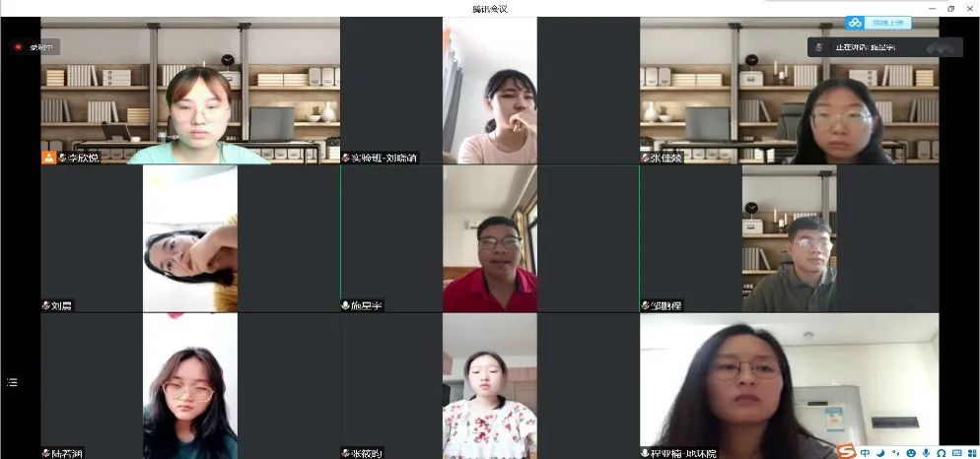This screenshot has height=459, width=980.
Task: Open the Sogou soft keyboard icon
Action: (x=956, y=452)
